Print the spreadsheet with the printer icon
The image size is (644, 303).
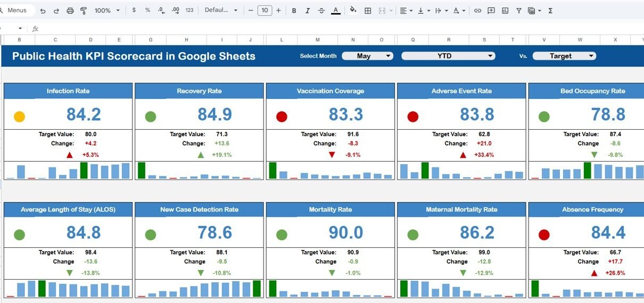click(x=70, y=11)
